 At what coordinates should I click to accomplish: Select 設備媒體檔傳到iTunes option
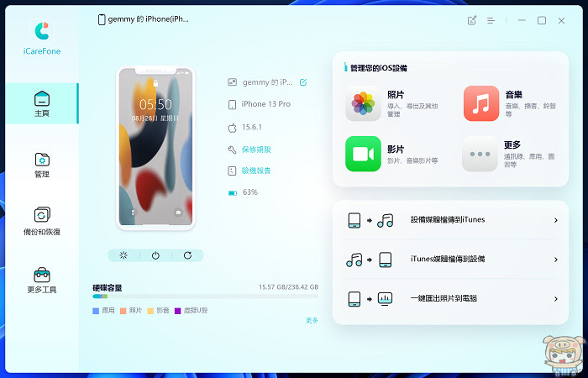click(x=448, y=220)
